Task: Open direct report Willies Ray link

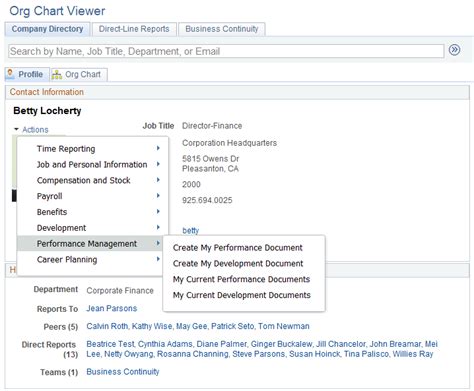Action: [413, 354]
